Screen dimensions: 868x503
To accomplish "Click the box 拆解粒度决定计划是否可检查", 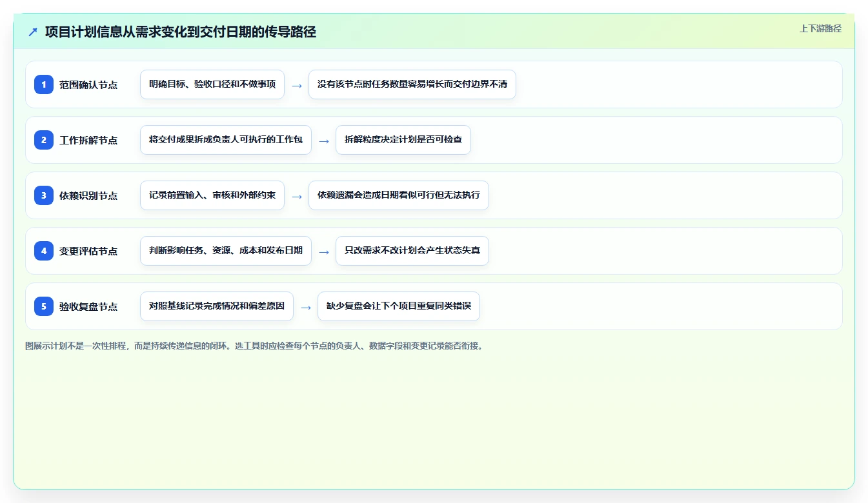I will (x=403, y=140).
